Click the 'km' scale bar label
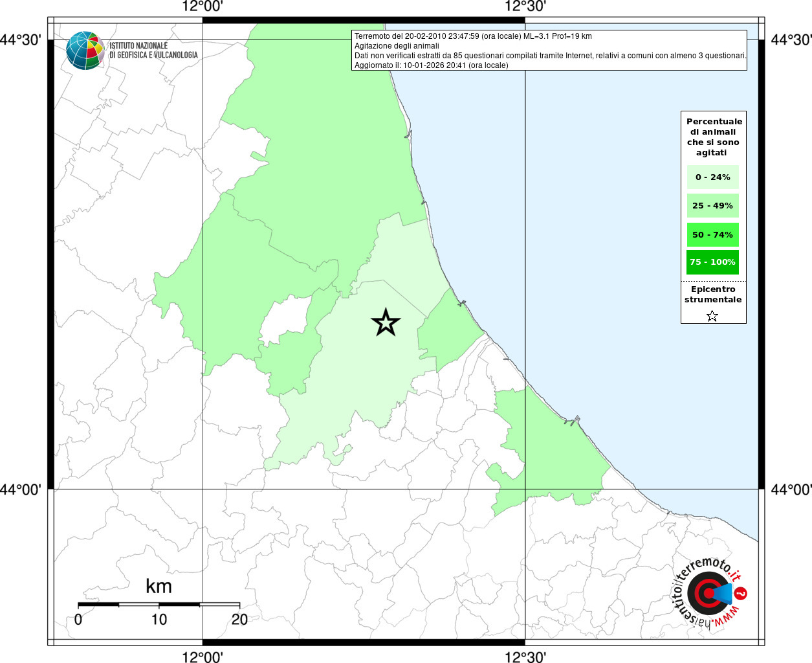 [159, 587]
